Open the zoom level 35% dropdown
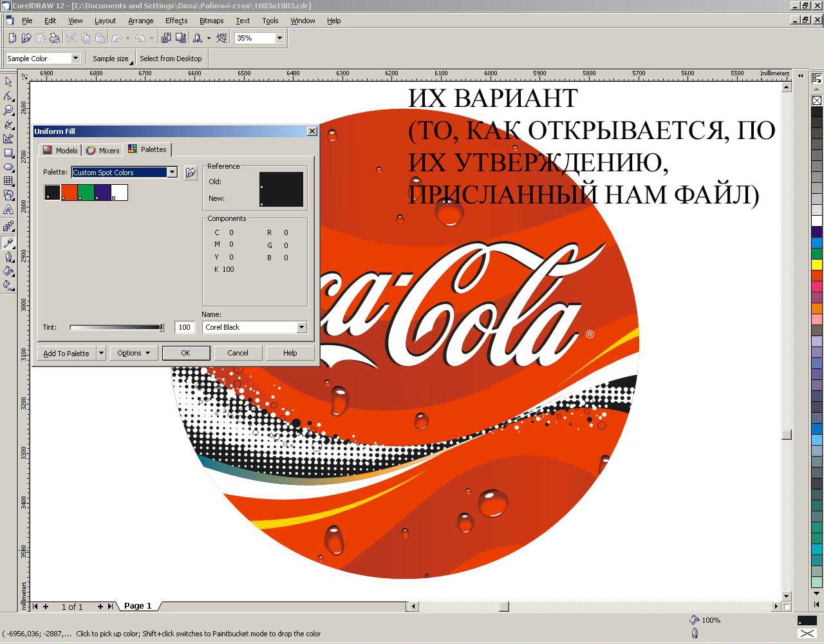Viewport: 824px width, 644px height. tap(279, 38)
